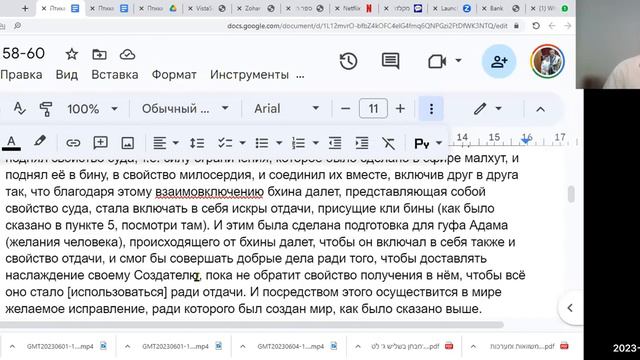Increase font size with plus button

[400, 109]
